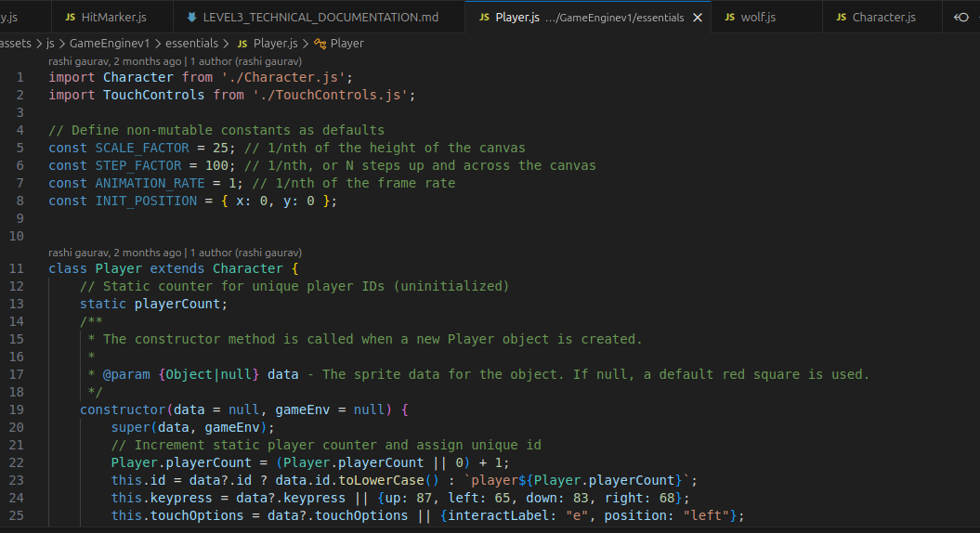Screen dimensions: 980x533
Task: Expand the GameEnginev1 breadcrumb folder
Action: click(110, 43)
